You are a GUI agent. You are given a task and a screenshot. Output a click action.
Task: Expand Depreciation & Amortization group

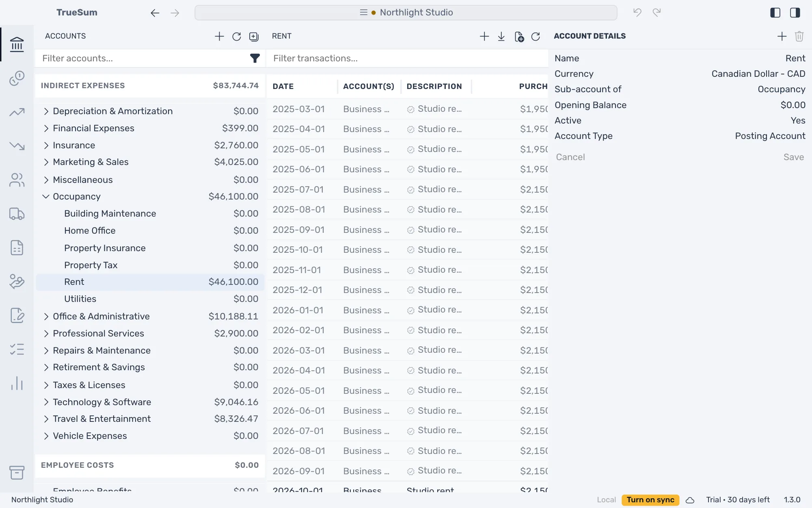pos(46,111)
